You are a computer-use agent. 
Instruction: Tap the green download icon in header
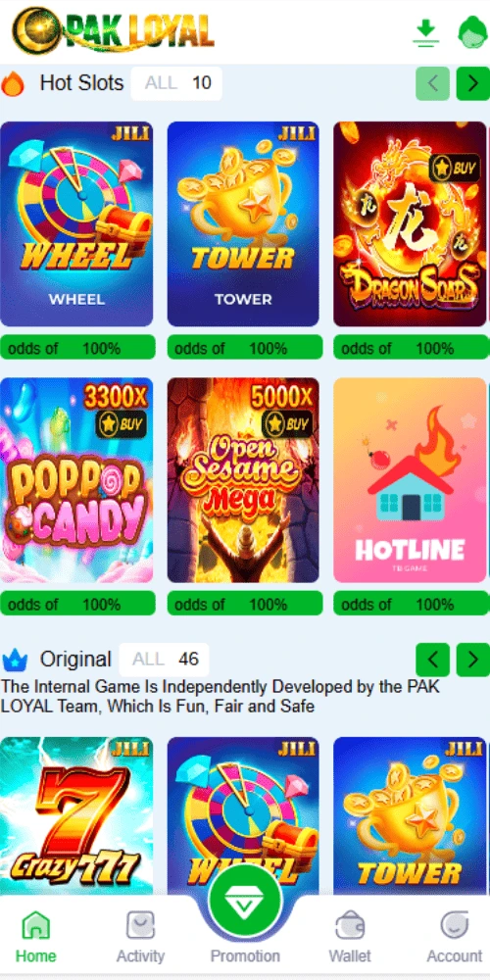(425, 32)
